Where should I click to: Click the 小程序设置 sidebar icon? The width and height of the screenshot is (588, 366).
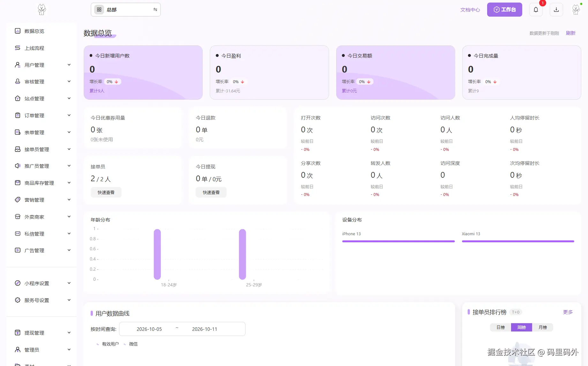pyautogui.click(x=18, y=283)
